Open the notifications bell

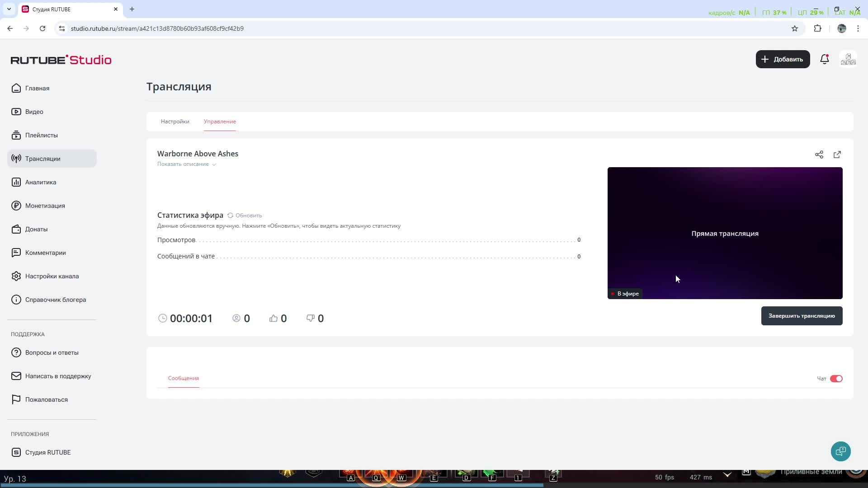click(824, 59)
